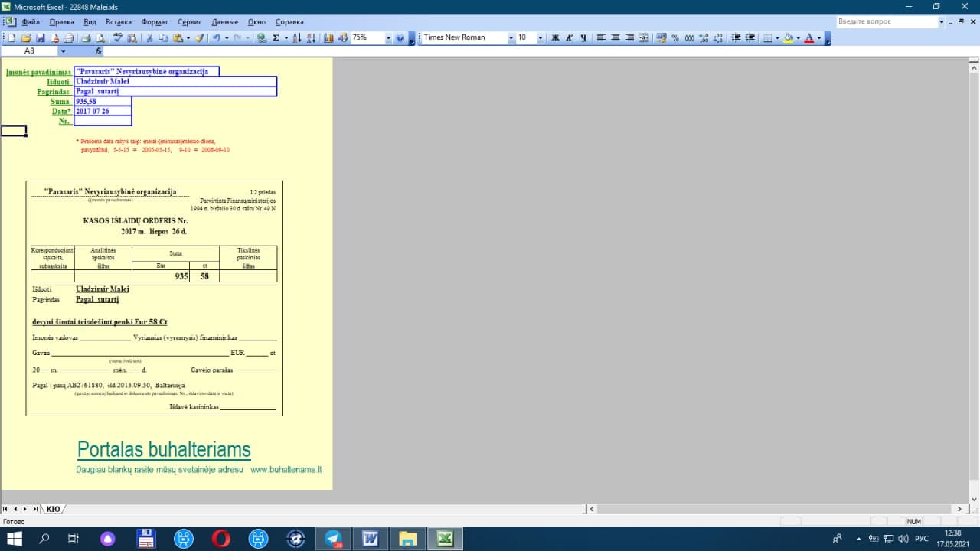Screen dimensions: 980x551
Task: Toggle bold formatting (Ж)
Action: [555, 37]
